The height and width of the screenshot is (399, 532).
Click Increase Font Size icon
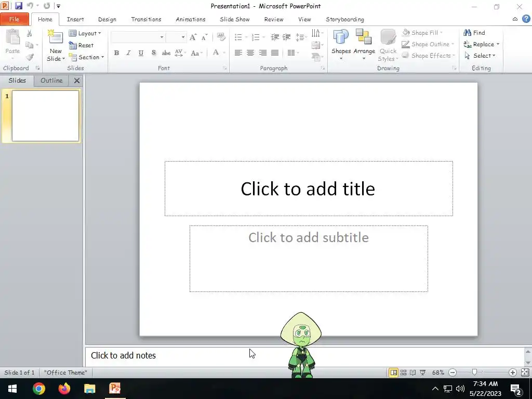pyautogui.click(x=193, y=37)
